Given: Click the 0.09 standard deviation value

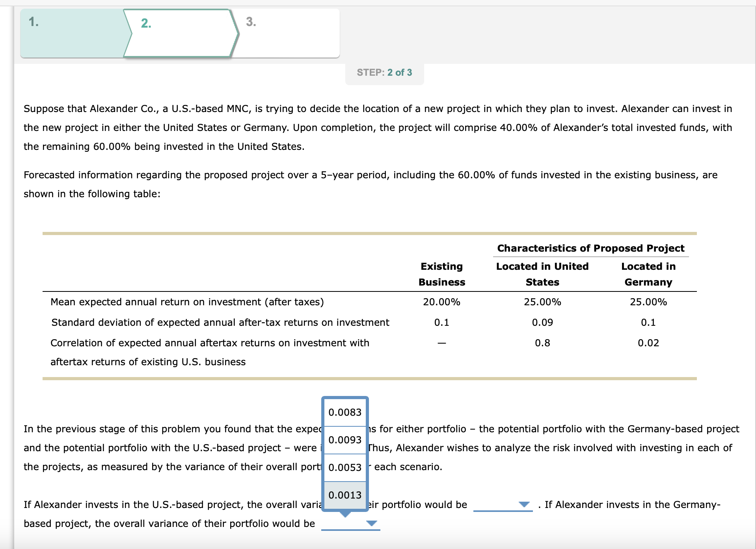Looking at the screenshot, I should tap(542, 322).
